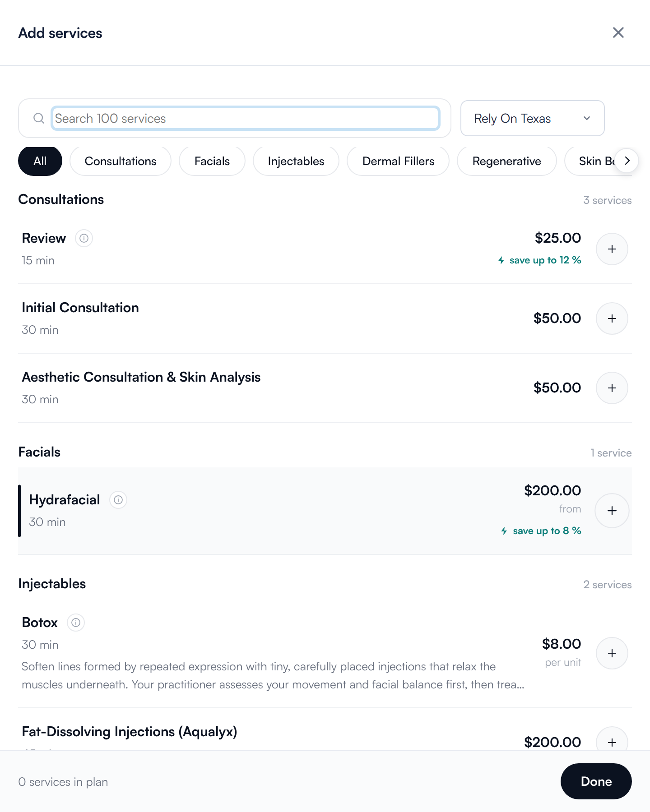Screen dimensions: 650x812
Task: Add Initial Consultation to plan
Action: point(612,318)
